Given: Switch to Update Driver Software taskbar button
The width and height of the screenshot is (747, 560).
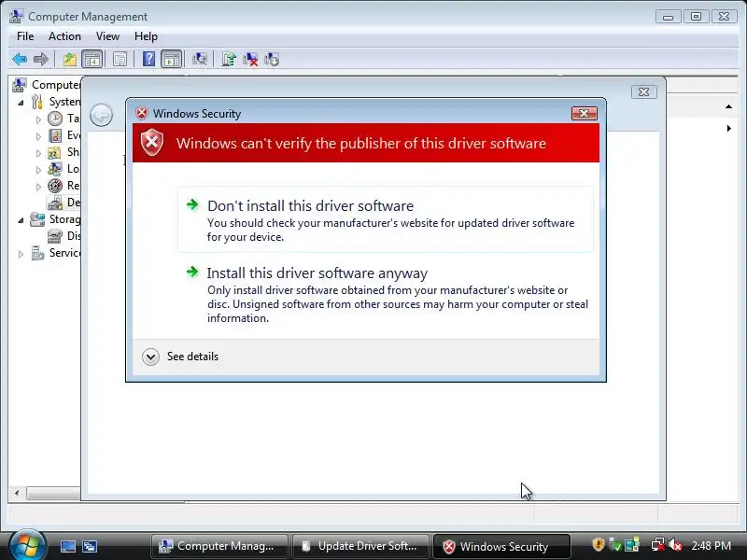Looking at the screenshot, I should click(x=360, y=546).
